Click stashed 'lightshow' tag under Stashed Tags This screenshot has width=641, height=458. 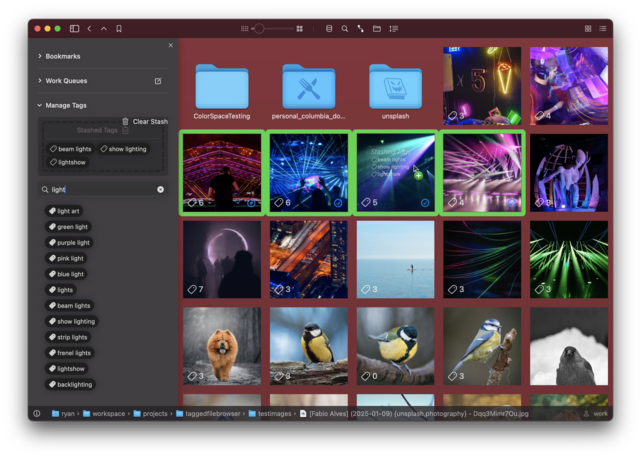click(68, 162)
